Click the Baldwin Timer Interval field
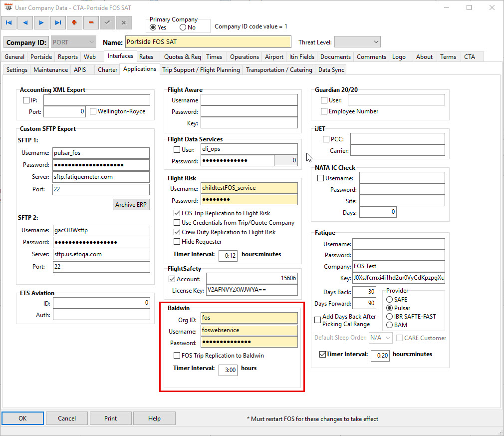 point(228,370)
